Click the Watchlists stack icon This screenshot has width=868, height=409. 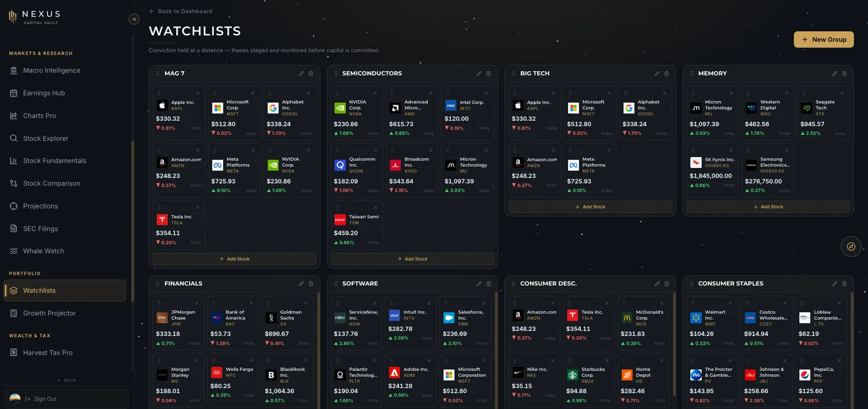click(x=14, y=291)
